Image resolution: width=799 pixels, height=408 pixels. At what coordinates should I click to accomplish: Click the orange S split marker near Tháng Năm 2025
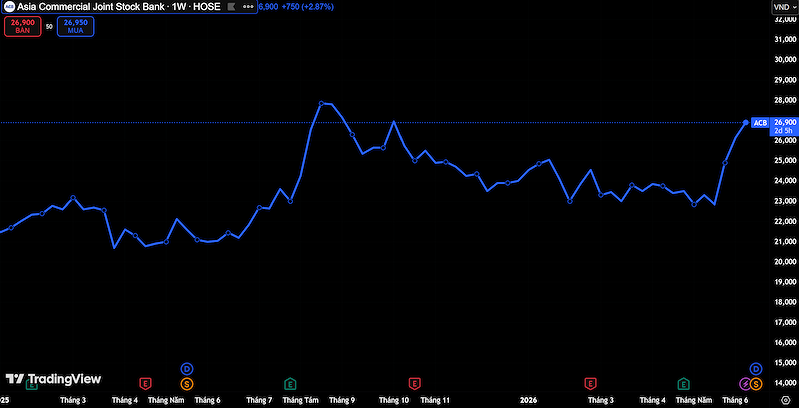[x=187, y=383]
